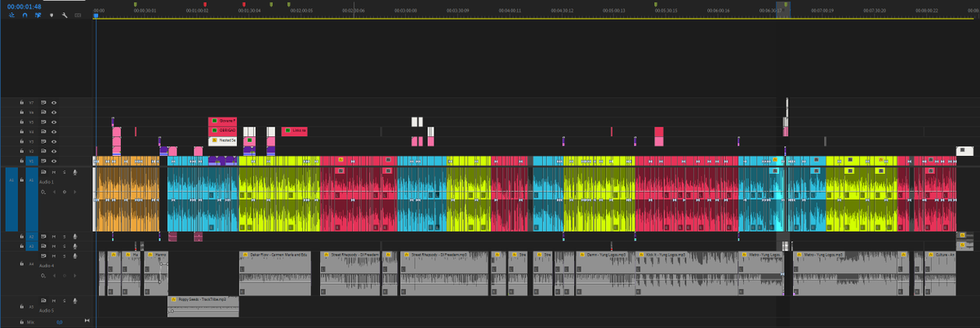Solo the Audio 4 track

click(x=64, y=255)
